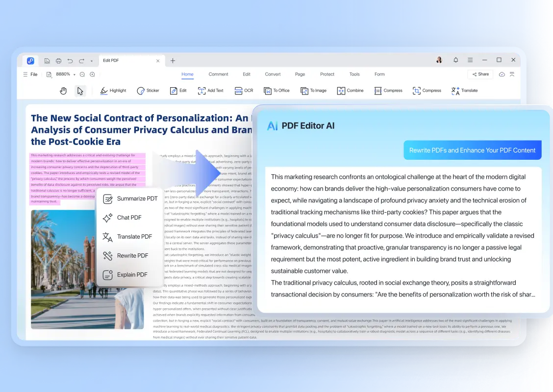Click the Save icon in title bar
Screen dimensions: 553x392
pos(47,61)
